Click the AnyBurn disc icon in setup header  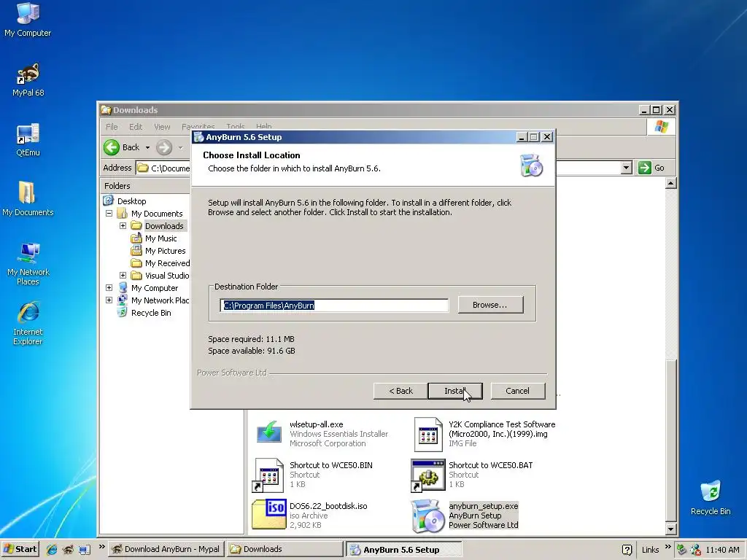[531, 166]
